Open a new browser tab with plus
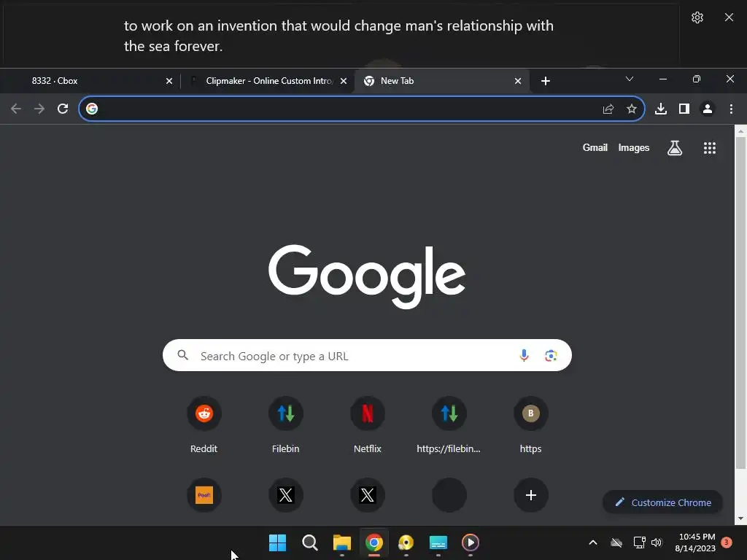Screen dimensions: 747x560 [x=546, y=81]
